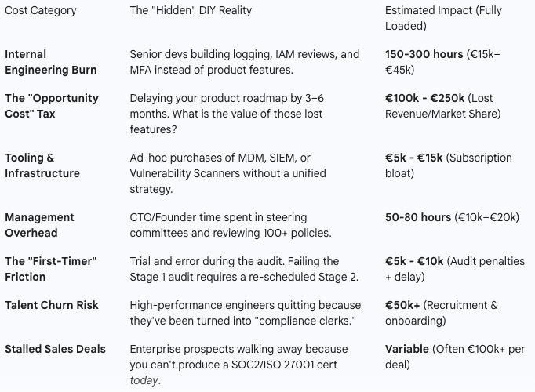Image resolution: width=535 pixels, height=392 pixels.
Task: Click the "Stalled Sales Deals" label
Action: pyautogui.click(x=55, y=349)
